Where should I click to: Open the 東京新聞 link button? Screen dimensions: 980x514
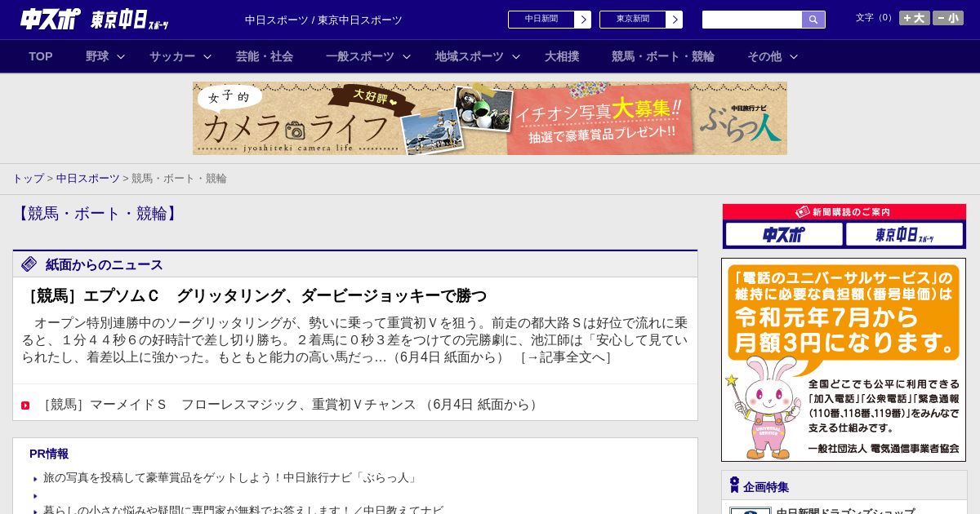pyautogui.click(x=633, y=20)
